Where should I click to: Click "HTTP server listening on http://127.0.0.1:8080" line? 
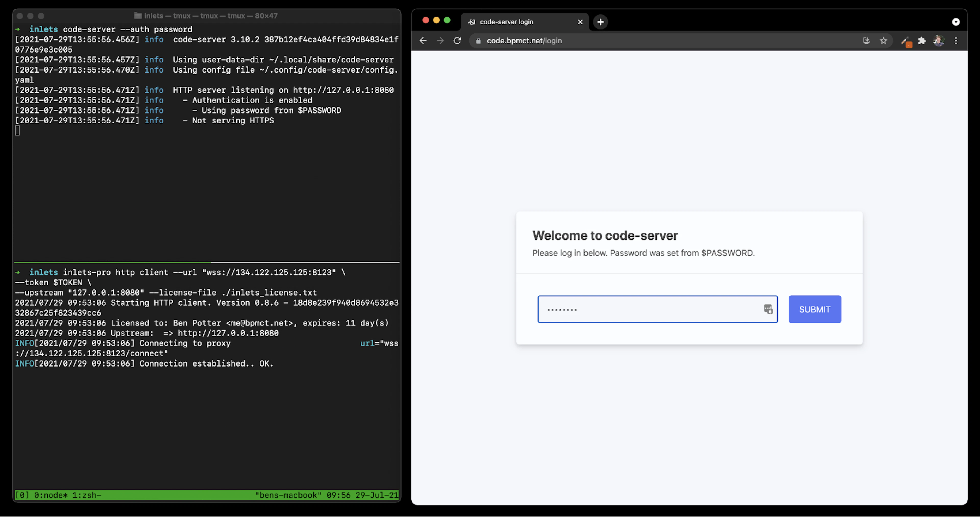[x=283, y=90]
